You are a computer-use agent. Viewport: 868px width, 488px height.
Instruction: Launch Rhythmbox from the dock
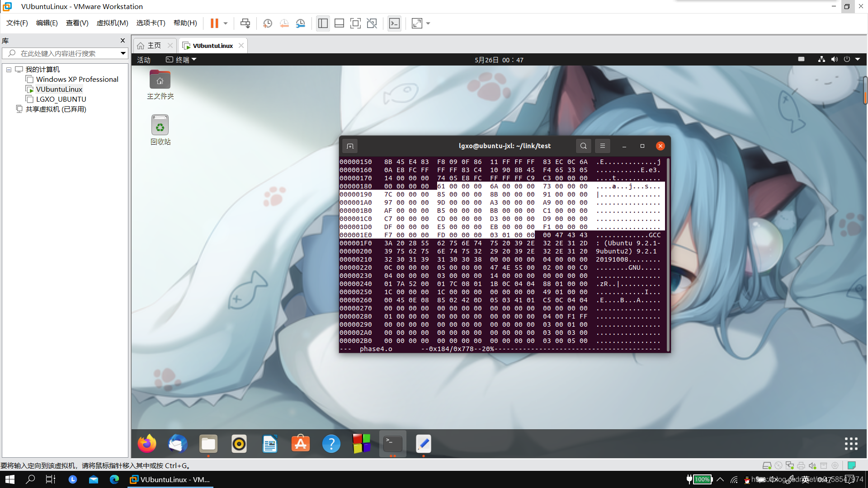pos(239,444)
